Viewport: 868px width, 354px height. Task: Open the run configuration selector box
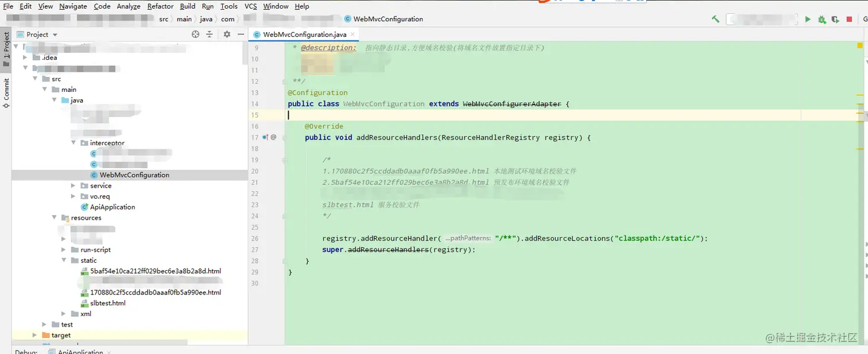pyautogui.click(x=762, y=19)
